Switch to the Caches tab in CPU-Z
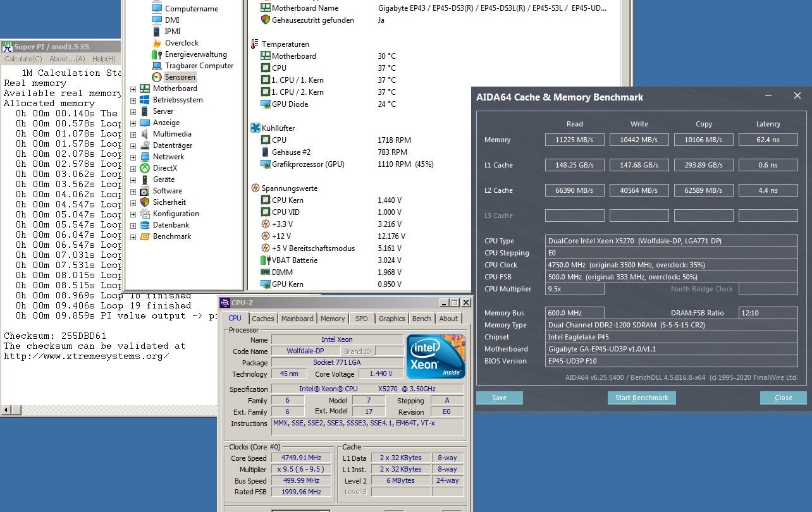This screenshot has width=812, height=512. click(x=263, y=319)
